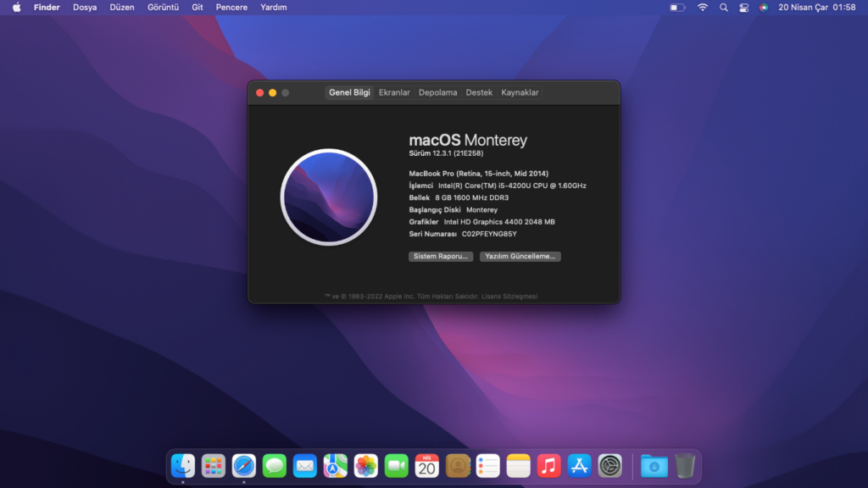Close the About This Mac window

(x=259, y=93)
